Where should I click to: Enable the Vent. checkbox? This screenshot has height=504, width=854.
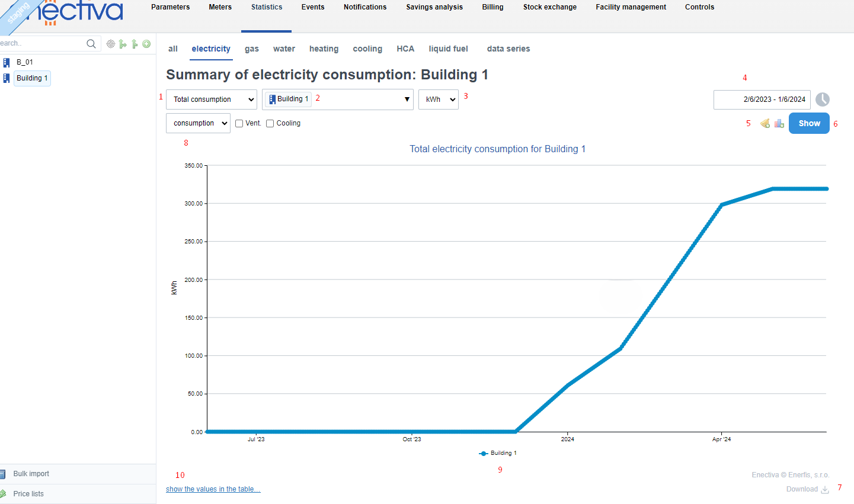239,124
